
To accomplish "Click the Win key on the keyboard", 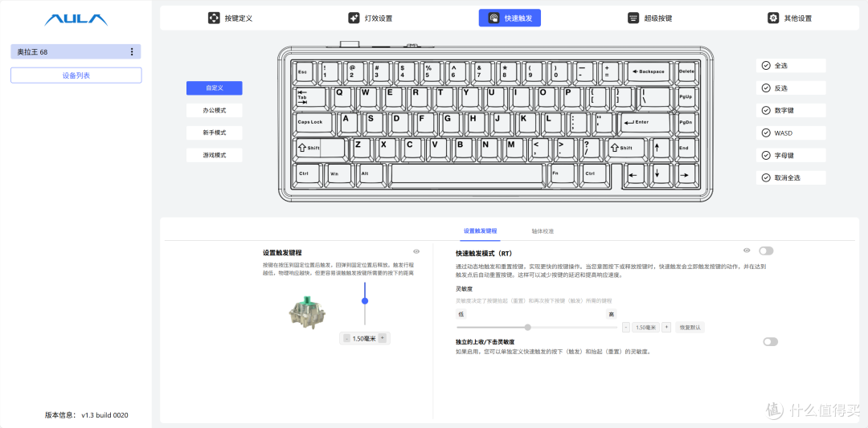I will coord(338,174).
